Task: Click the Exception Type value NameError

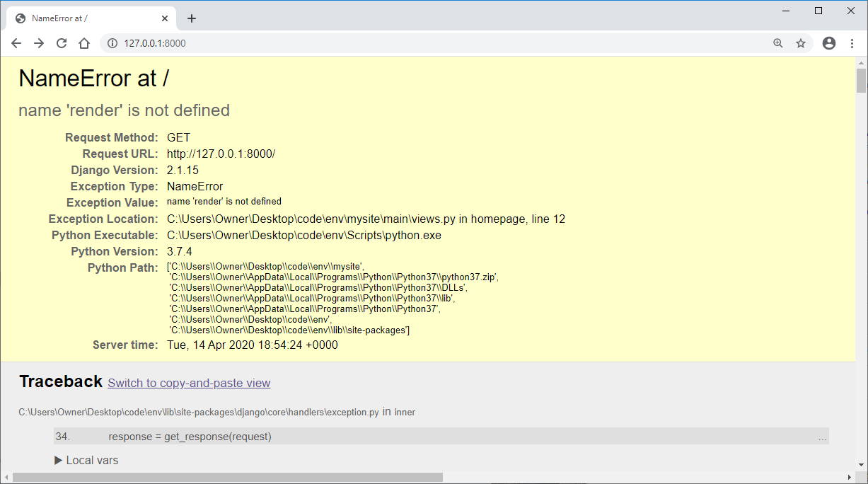Action: point(195,186)
